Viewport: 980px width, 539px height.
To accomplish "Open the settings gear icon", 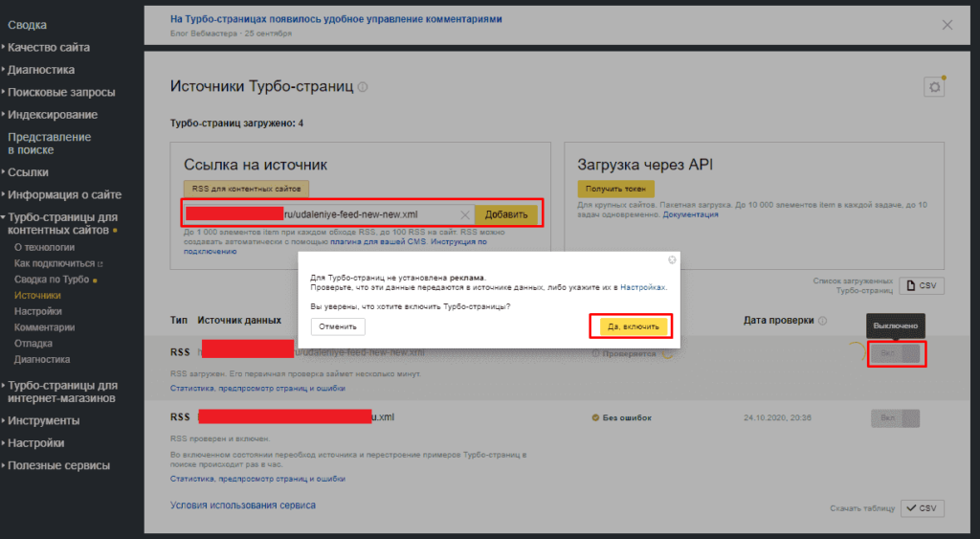I will tap(934, 87).
